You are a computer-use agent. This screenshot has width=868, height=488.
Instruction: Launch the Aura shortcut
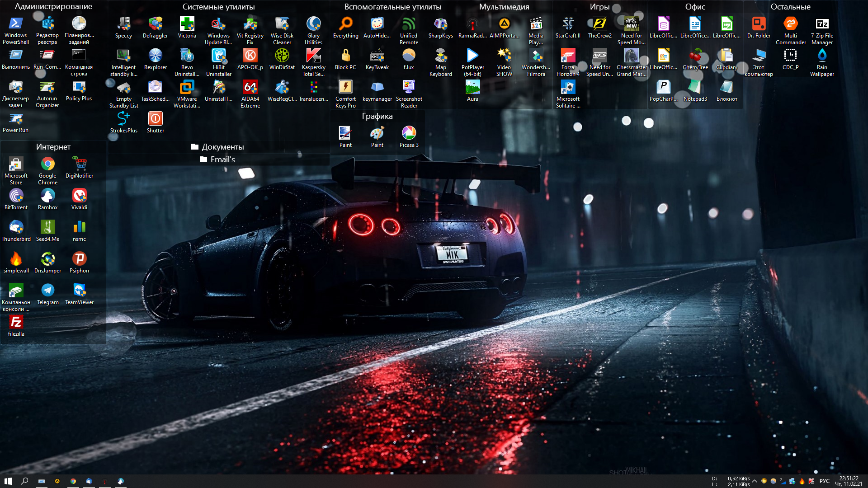tap(472, 91)
